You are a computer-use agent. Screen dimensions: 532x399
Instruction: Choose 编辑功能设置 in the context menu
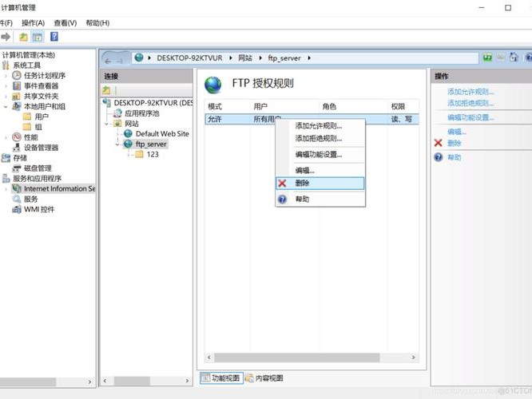coord(320,155)
